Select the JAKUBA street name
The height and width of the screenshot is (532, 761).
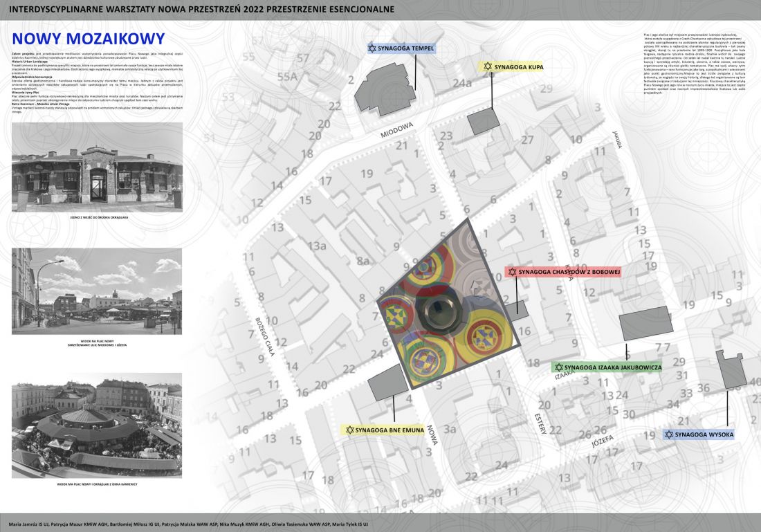pos(616,139)
